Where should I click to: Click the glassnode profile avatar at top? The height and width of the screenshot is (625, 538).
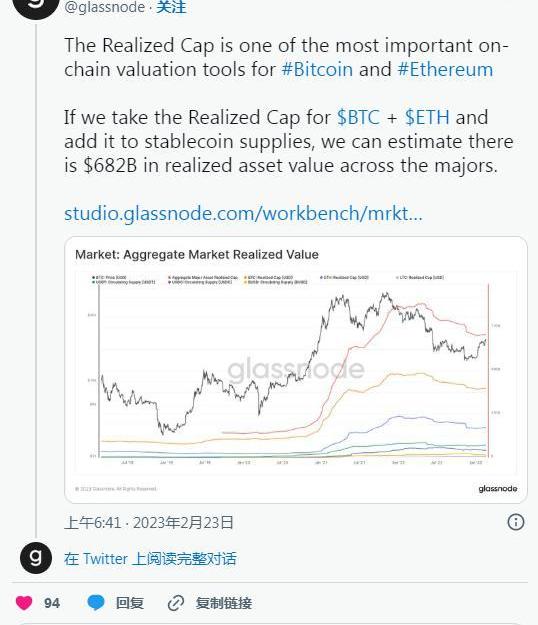36,6
